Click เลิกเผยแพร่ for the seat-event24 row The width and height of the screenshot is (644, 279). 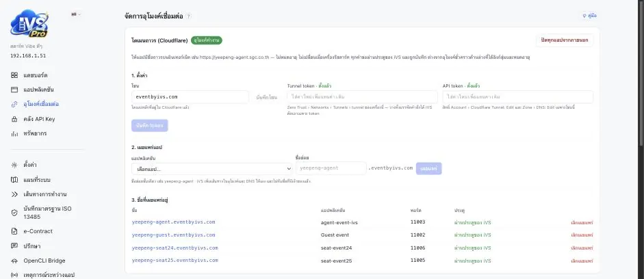pyautogui.click(x=582, y=248)
